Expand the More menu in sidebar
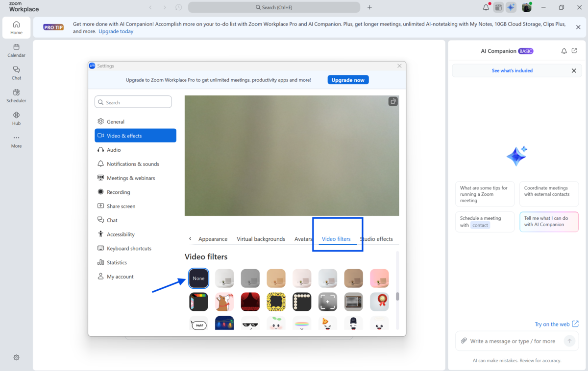The height and width of the screenshot is (371, 588). 16,141
